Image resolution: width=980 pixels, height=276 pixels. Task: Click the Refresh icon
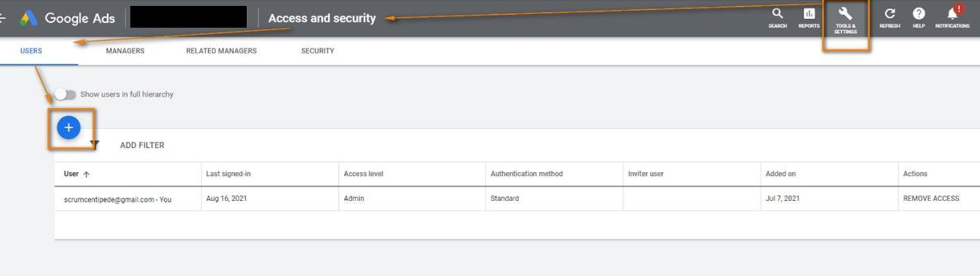[x=890, y=15]
